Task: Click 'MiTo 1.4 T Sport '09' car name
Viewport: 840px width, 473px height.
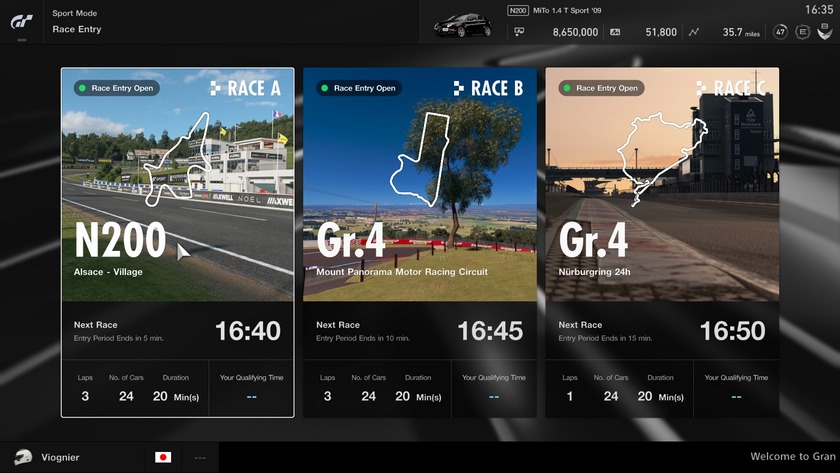Action: click(x=567, y=10)
